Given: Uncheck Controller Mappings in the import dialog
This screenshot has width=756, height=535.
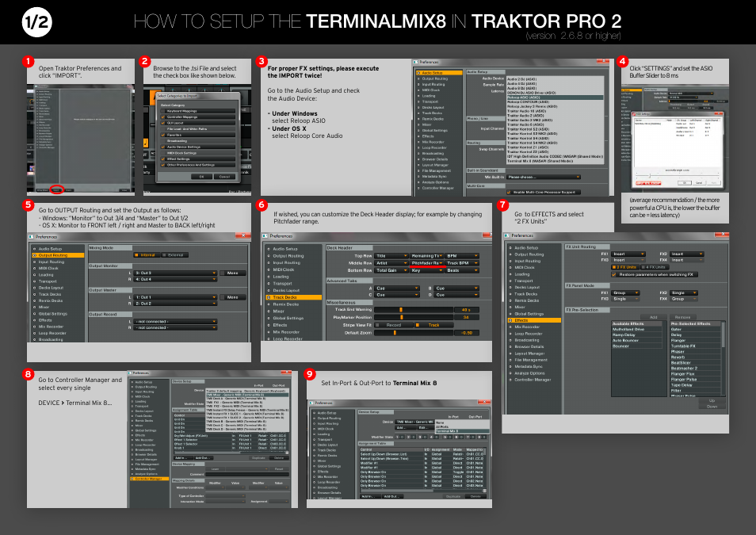Looking at the screenshot, I should pos(163,117).
